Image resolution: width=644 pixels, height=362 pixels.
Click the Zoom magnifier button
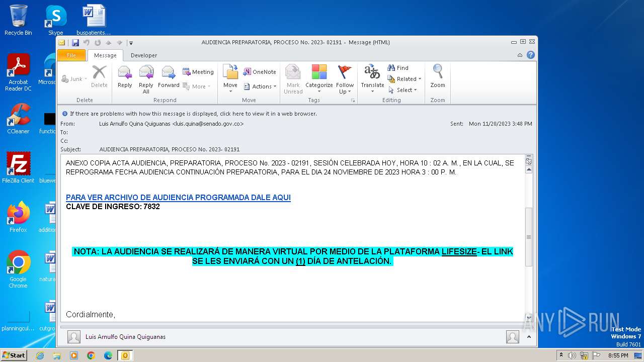coord(438,76)
